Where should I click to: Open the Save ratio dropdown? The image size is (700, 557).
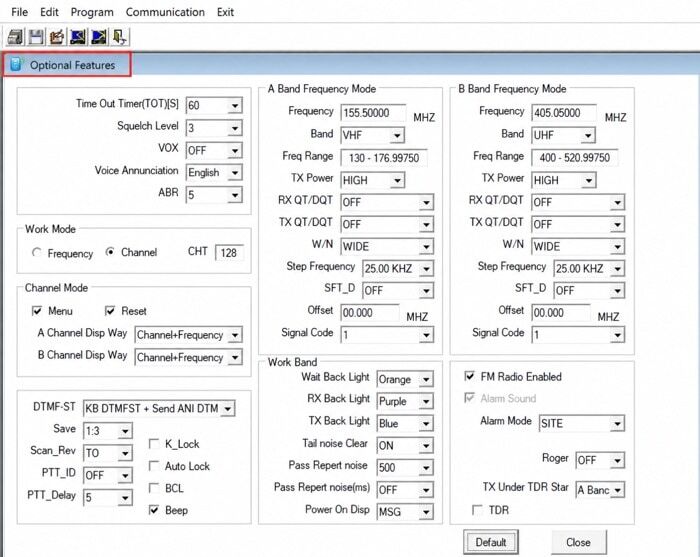(x=108, y=431)
